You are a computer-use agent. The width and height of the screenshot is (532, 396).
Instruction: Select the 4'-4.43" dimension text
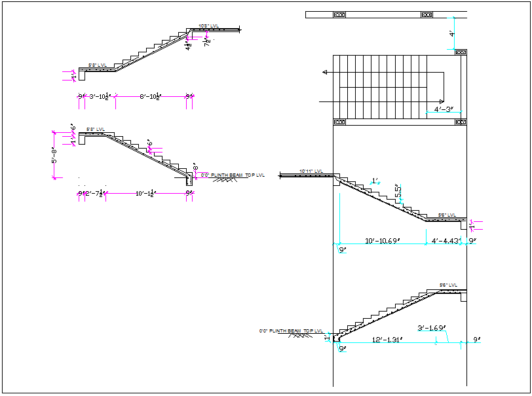pos(446,240)
